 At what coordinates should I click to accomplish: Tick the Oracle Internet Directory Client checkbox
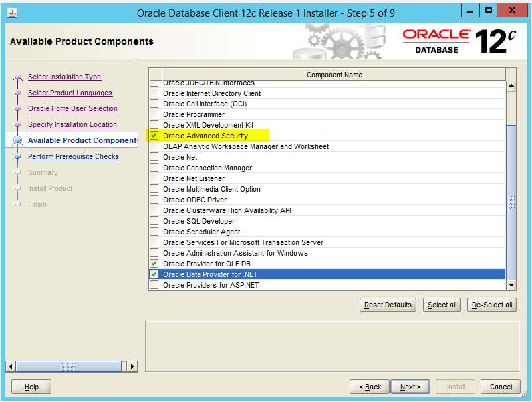click(154, 93)
